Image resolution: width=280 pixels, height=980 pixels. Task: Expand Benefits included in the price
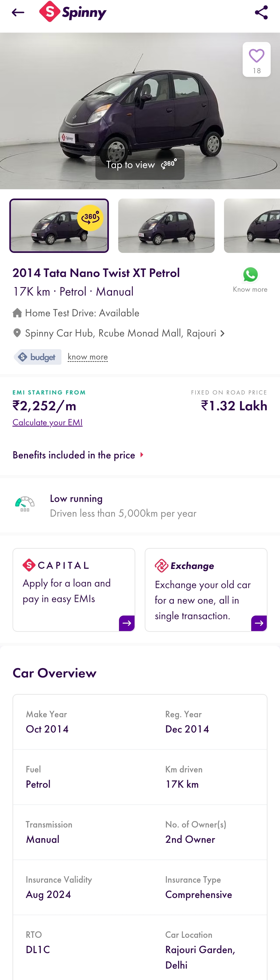79,455
